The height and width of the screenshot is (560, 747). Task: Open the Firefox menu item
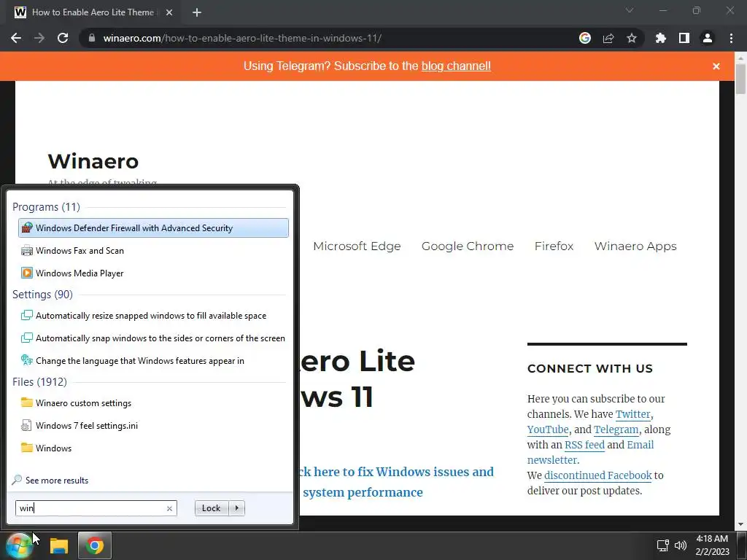[x=554, y=246]
